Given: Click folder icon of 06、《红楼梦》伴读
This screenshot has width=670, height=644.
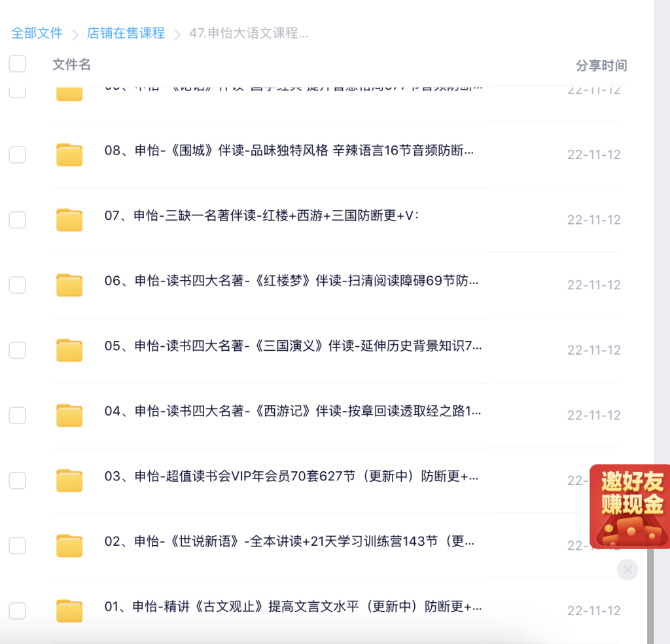Looking at the screenshot, I should click(69, 285).
